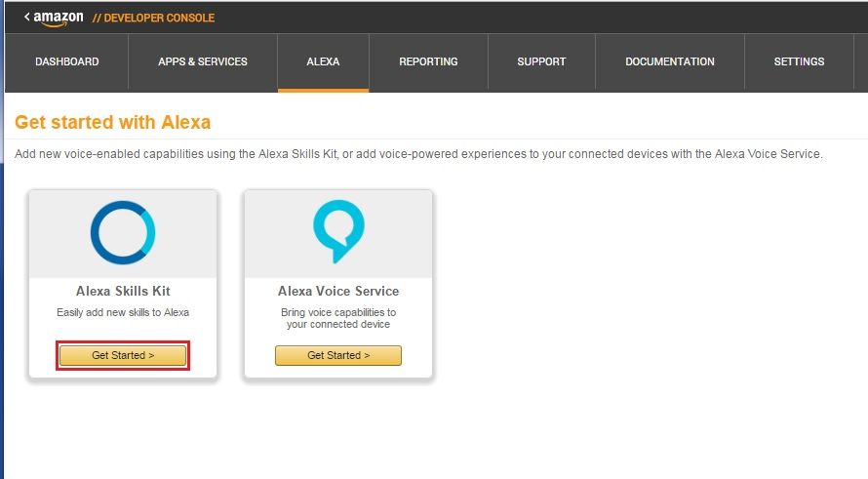Click 'Easily add new skills to Alexa' text
Viewport: 868px width, 479px height.
click(x=123, y=312)
